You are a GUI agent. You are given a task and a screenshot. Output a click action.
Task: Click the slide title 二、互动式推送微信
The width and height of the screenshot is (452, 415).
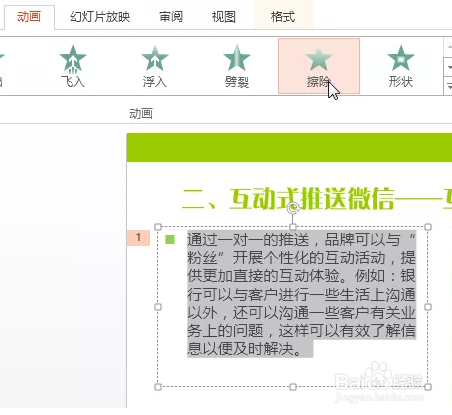[x=288, y=199]
